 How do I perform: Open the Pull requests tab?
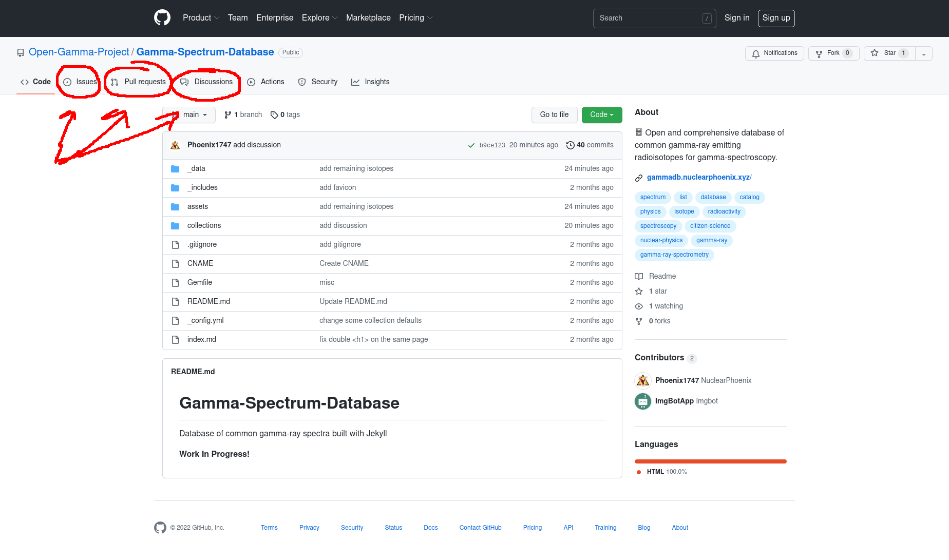(139, 82)
